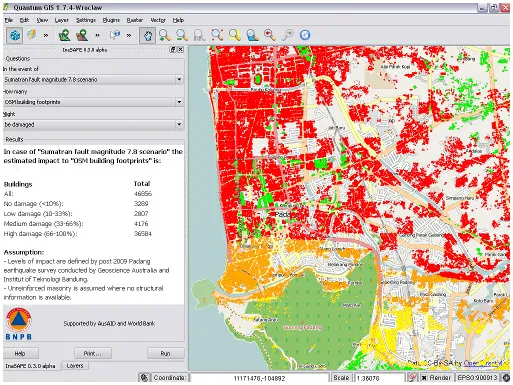Image resolution: width=513 pixels, height=385 pixels.
Task: Click the greyed Zoom Next icon
Action: pyautogui.click(x=287, y=35)
